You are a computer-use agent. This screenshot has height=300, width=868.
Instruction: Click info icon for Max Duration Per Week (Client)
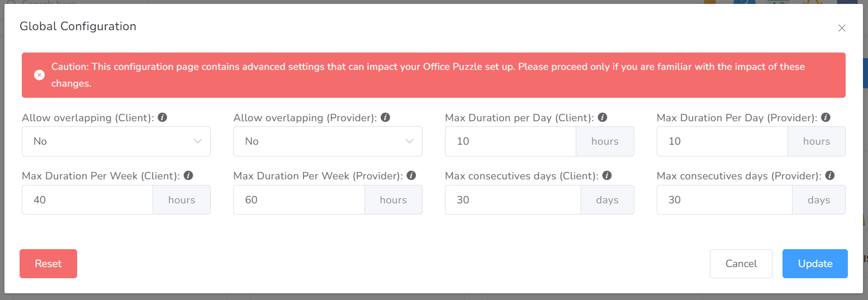click(x=188, y=175)
